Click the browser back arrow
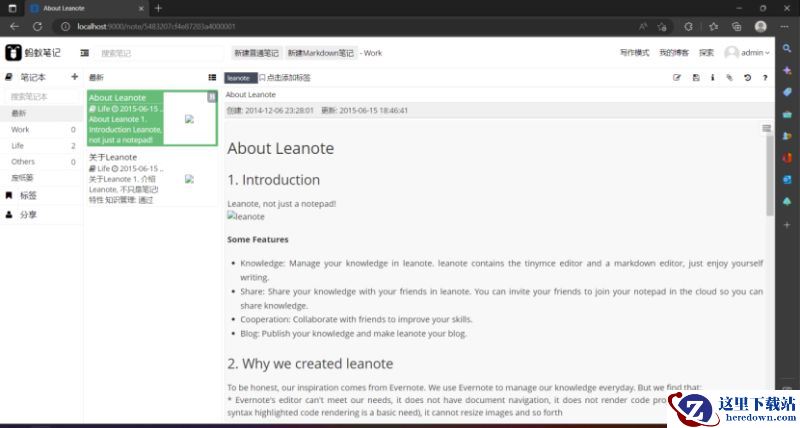 [x=14, y=27]
